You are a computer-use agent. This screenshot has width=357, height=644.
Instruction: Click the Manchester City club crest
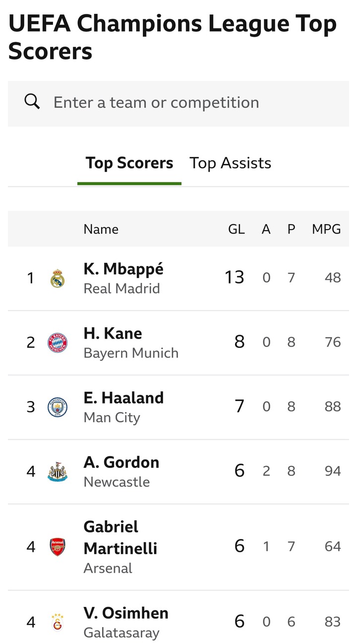tap(58, 407)
